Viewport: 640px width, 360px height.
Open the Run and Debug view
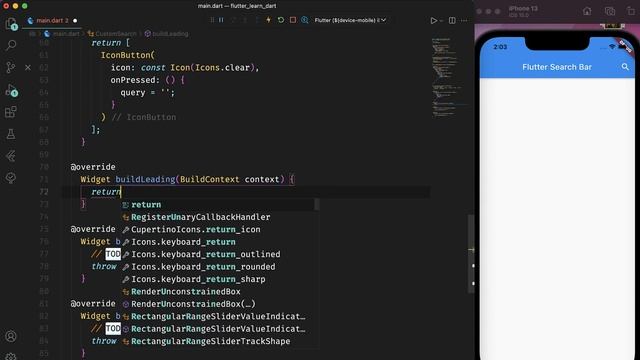[x=11, y=90]
